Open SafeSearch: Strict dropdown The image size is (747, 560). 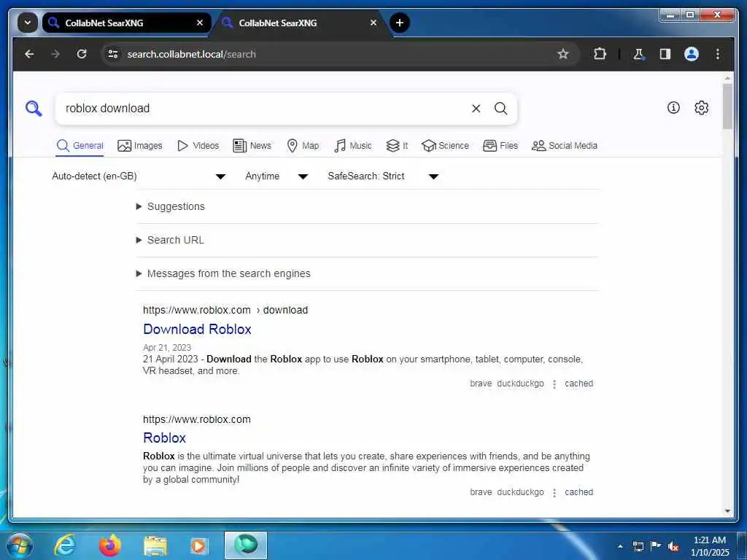pos(382,176)
